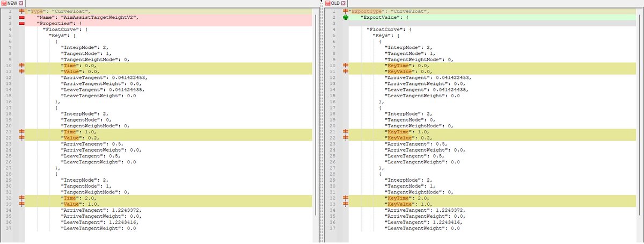Image resolution: width=644 pixels, height=244 pixels.
Task: Click the red disk icon on NEW tab
Action: click(4, 3)
